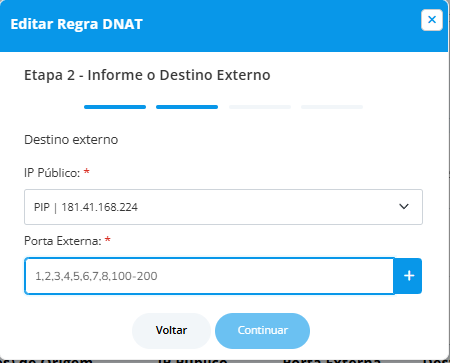450x363 pixels.
Task: Click the IP Público field label
Action: (x=52, y=173)
